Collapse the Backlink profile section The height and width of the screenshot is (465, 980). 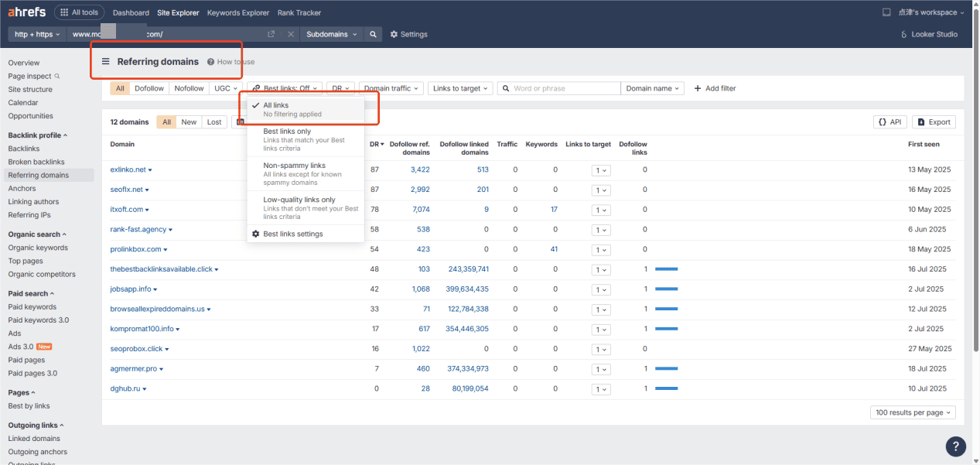(37, 135)
